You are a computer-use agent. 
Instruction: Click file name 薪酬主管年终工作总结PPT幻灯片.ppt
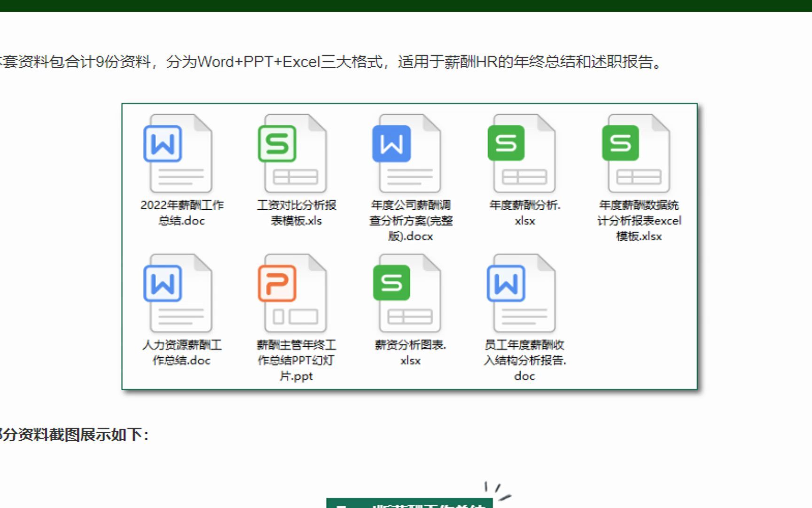297,360
